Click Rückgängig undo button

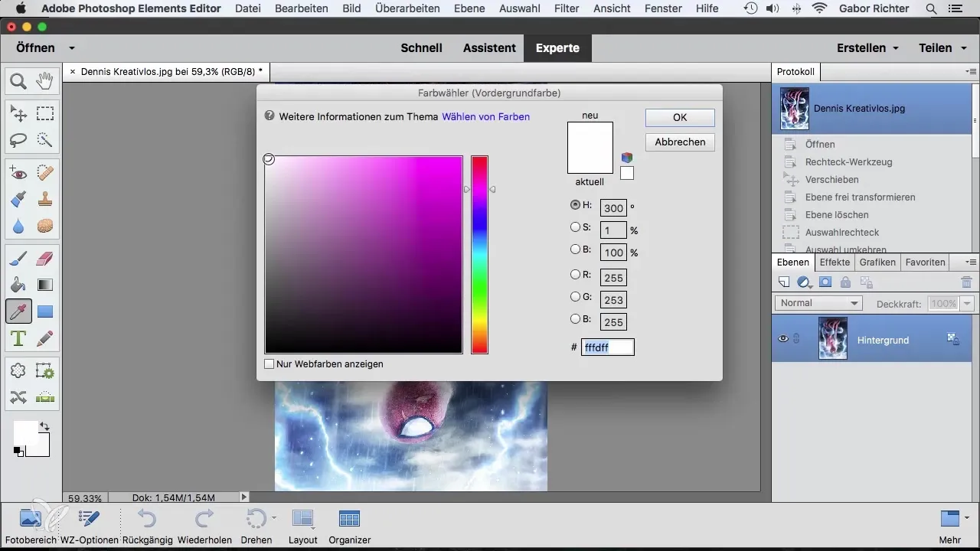pyautogui.click(x=146, y=527)
